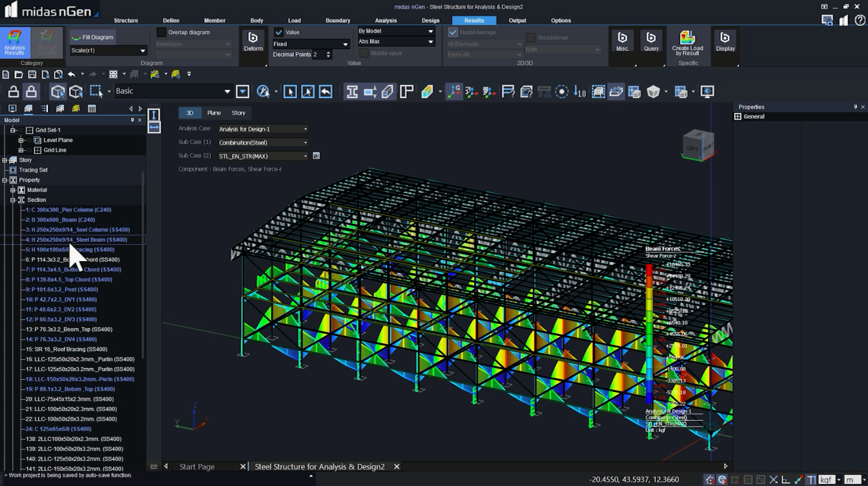
Task: Toggle the Nodal Average checkbox
Action: coord(453,32)
